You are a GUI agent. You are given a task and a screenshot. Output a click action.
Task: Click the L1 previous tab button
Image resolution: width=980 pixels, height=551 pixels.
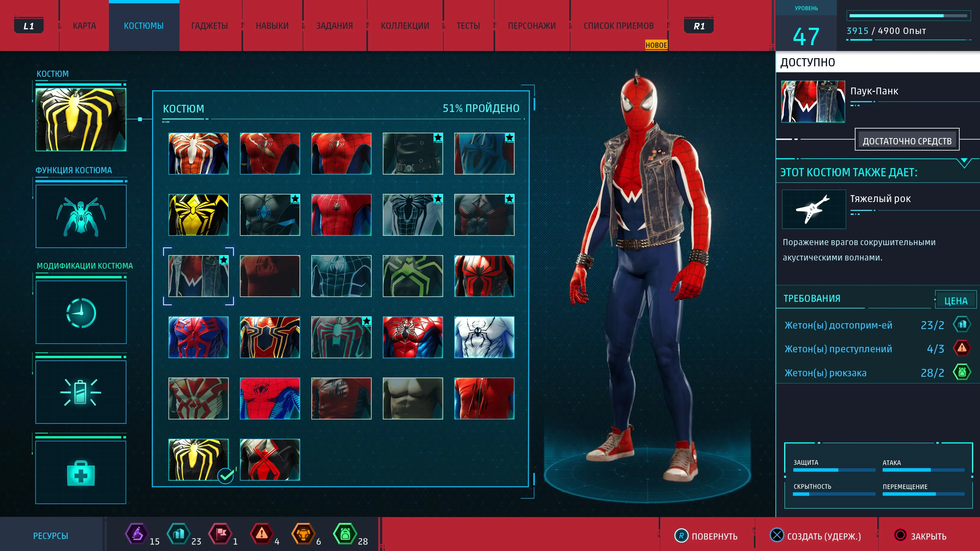[x=29, y=26]
